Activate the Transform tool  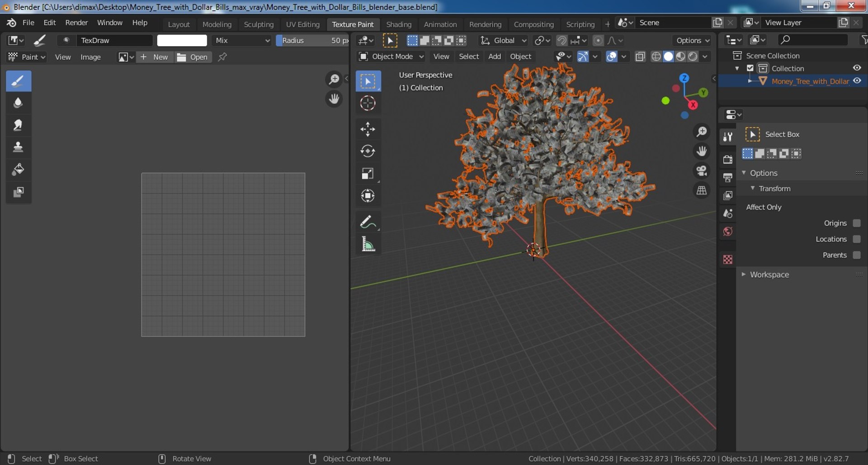[368, 195]
